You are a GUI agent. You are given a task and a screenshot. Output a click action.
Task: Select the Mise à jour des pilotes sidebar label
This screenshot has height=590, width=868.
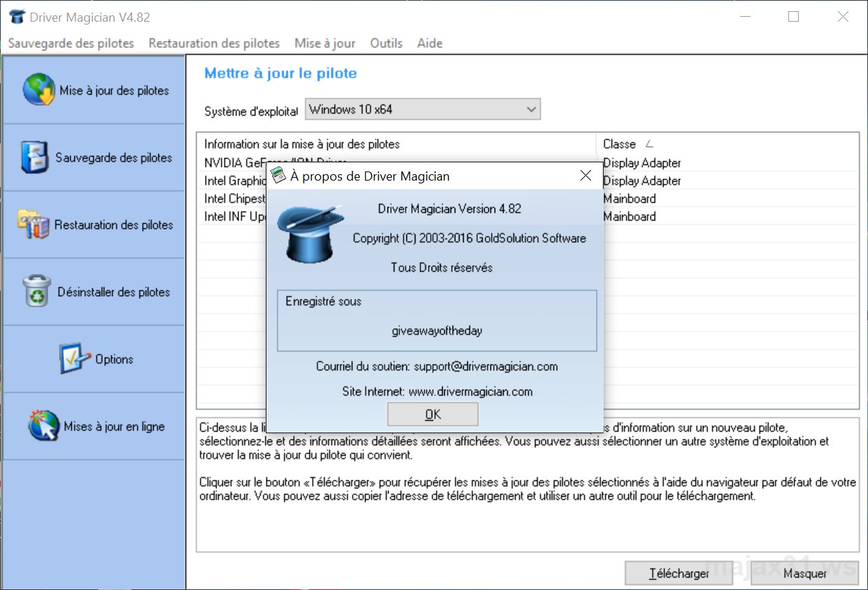click(114, 90)
